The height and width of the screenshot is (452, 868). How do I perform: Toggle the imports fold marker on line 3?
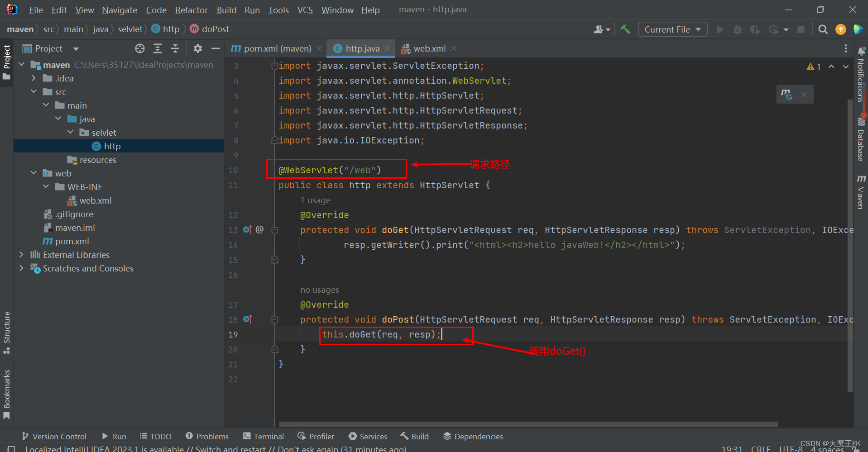point(274,66)
